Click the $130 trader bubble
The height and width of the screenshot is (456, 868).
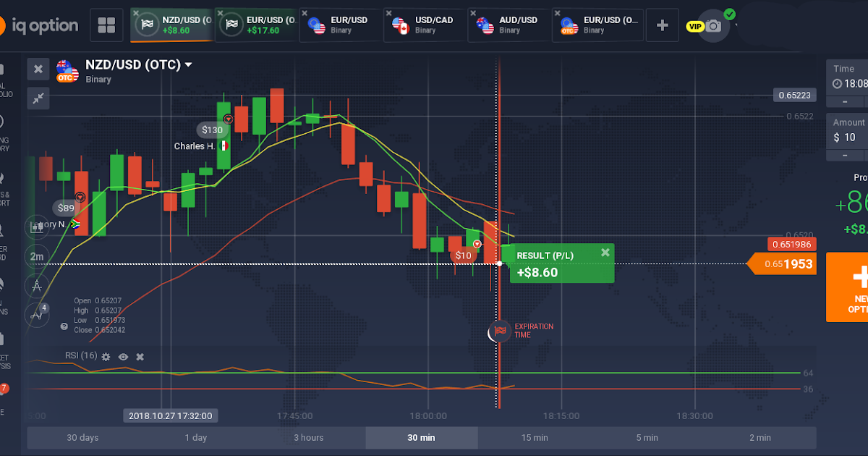point(213,130)
